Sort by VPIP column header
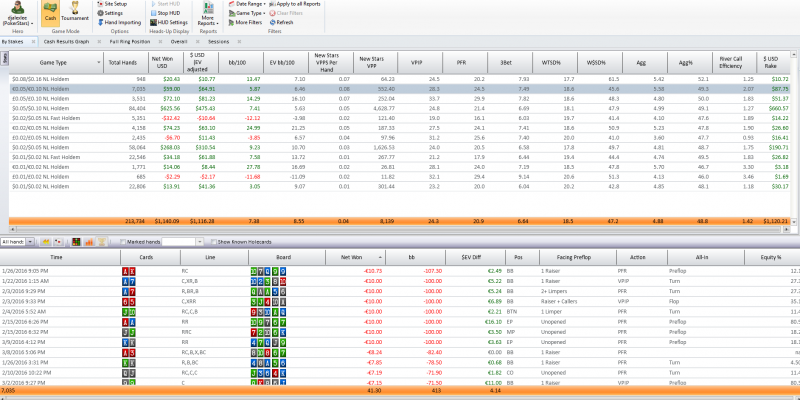The height and width of the screenshot is (400, 800). coord(419,63)
